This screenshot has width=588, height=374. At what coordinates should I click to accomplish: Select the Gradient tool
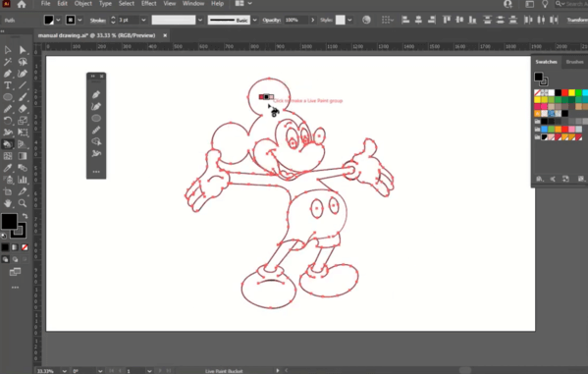[x=23, y=156]
